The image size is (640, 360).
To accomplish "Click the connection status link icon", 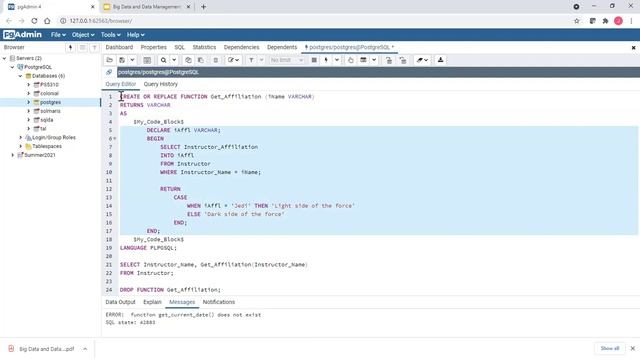I will (109, 72).
